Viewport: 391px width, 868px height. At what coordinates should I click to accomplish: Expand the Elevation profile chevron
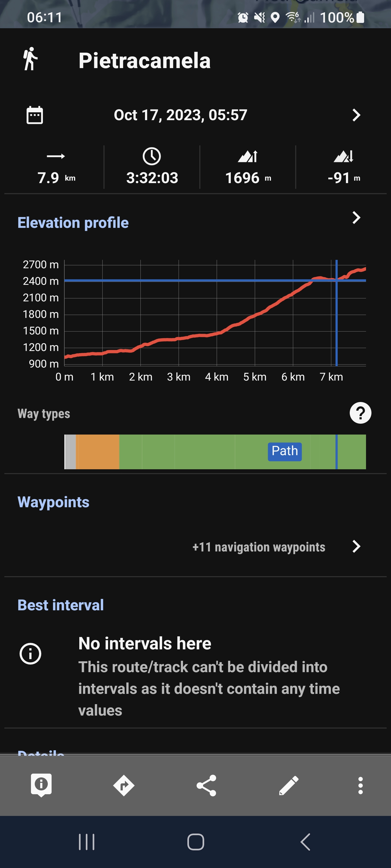point(356,218)
